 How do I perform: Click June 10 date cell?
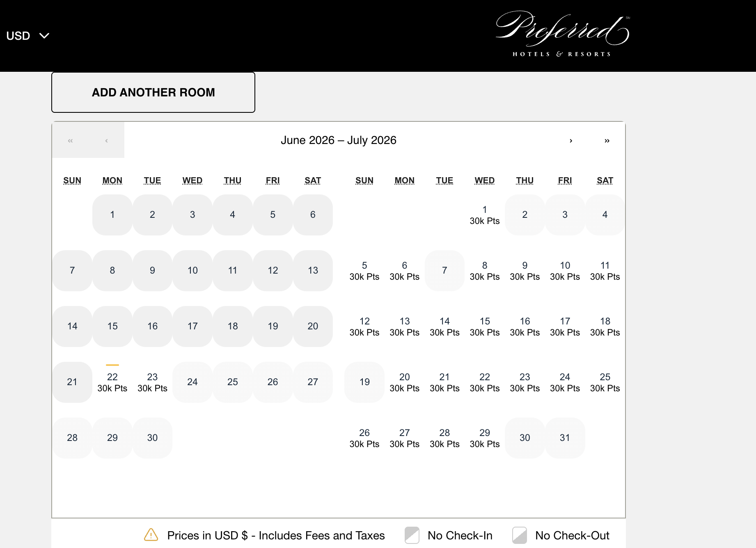[x=192, y=271]
